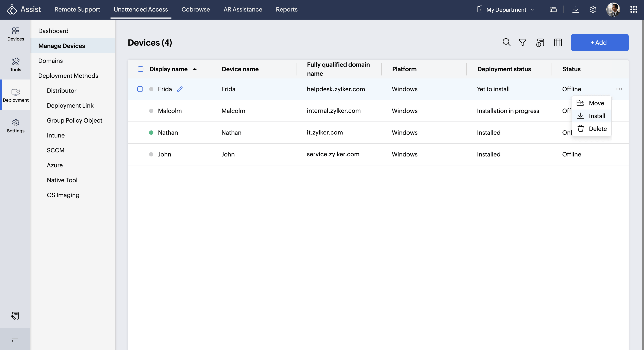
Task: Click the download icon in top bar
Action: coord(575,10)
